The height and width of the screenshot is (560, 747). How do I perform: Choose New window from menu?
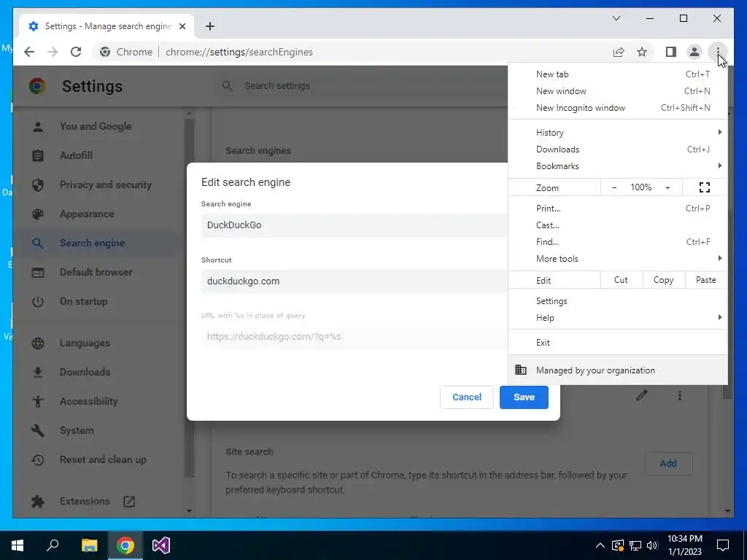coord(618,91)
